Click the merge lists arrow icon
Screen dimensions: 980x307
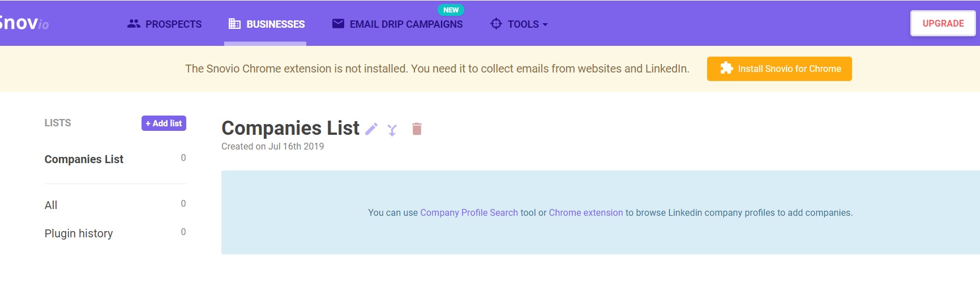point(392,130)
